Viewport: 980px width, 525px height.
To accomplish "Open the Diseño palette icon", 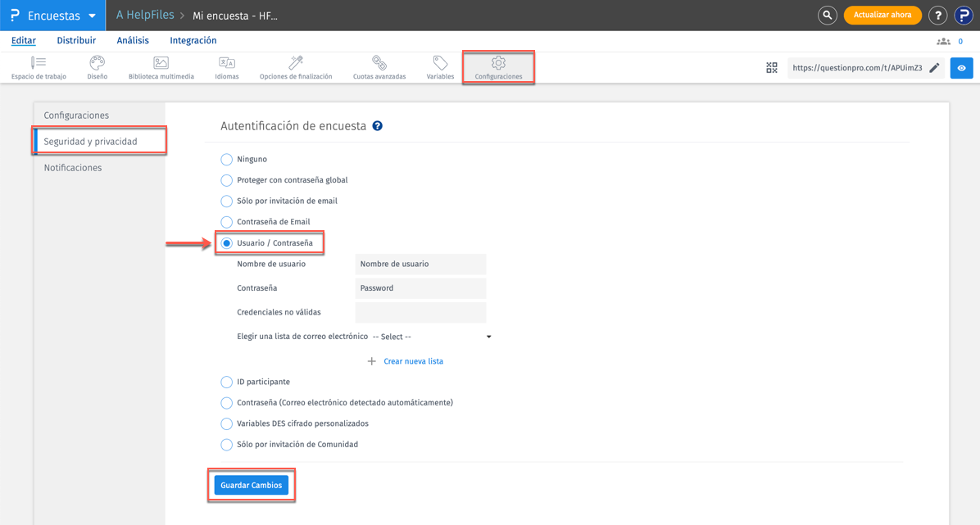I will [x=97, y=62].
